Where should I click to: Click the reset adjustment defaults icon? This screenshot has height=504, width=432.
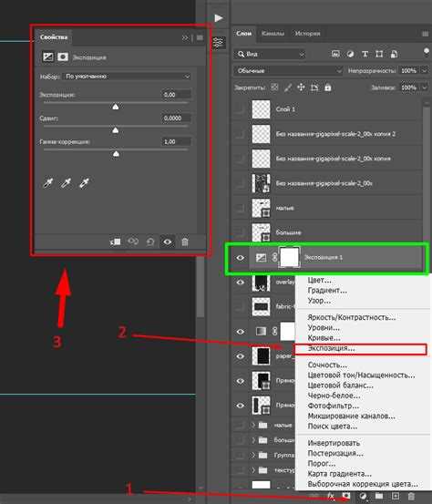click(x=150, y=242)
